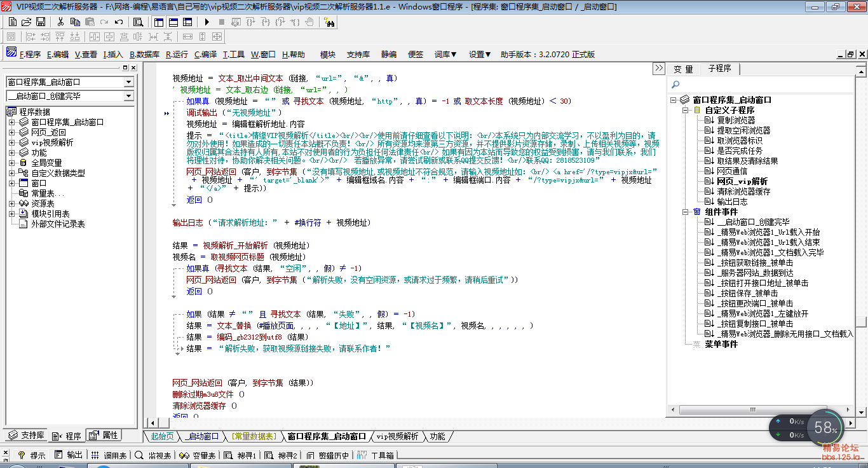Open the T.工具 menu
Viewport: 868px width, 468px height.
[234, 55]
